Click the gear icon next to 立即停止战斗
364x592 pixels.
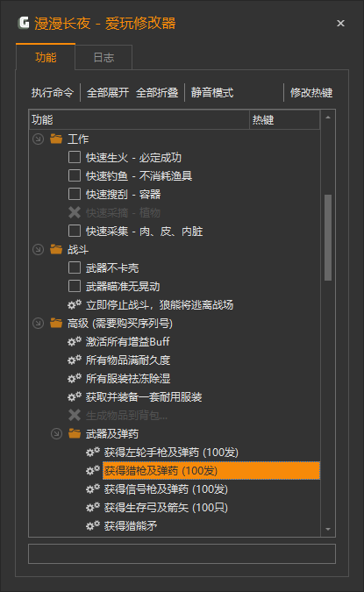click(x=75, y=304)
